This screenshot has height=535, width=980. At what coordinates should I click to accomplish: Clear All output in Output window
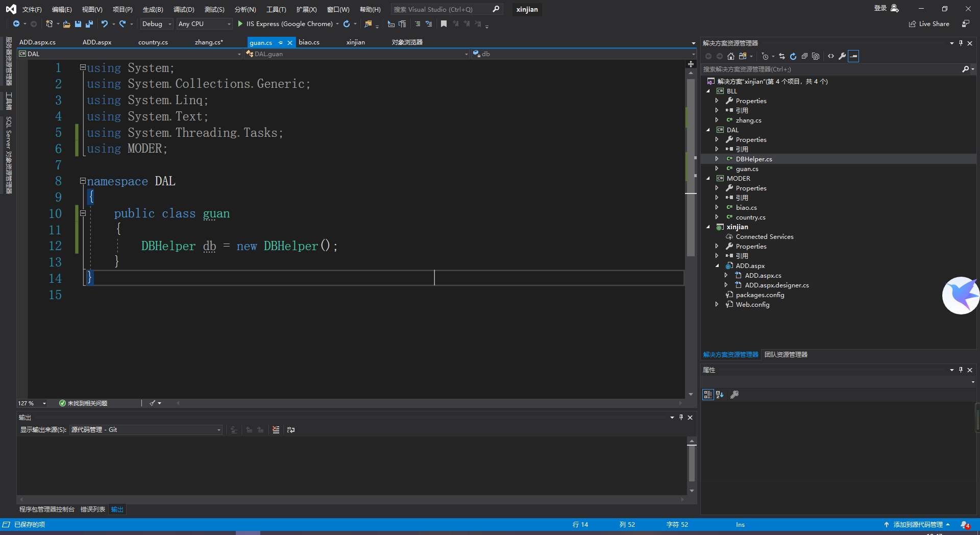click(276, 430)
